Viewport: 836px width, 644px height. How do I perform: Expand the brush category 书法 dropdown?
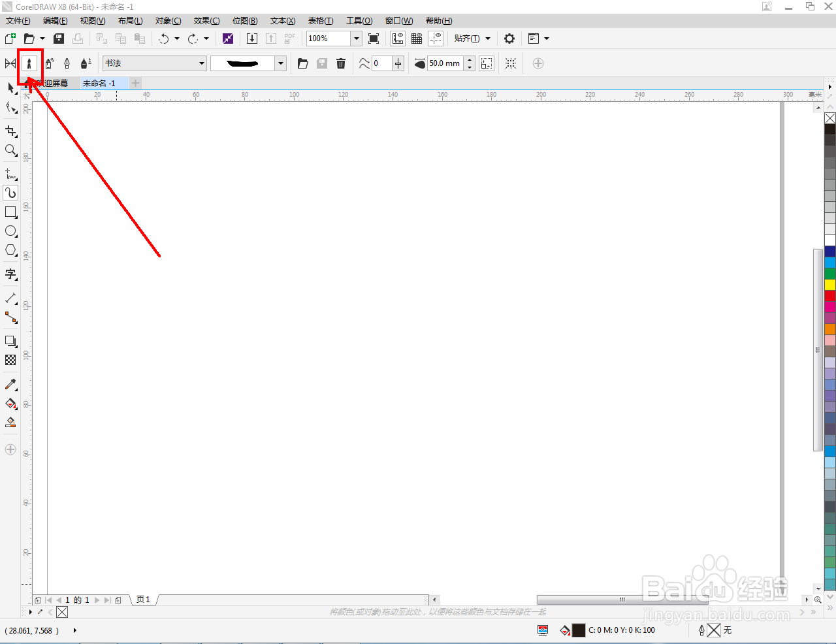[x=202, y=63]
